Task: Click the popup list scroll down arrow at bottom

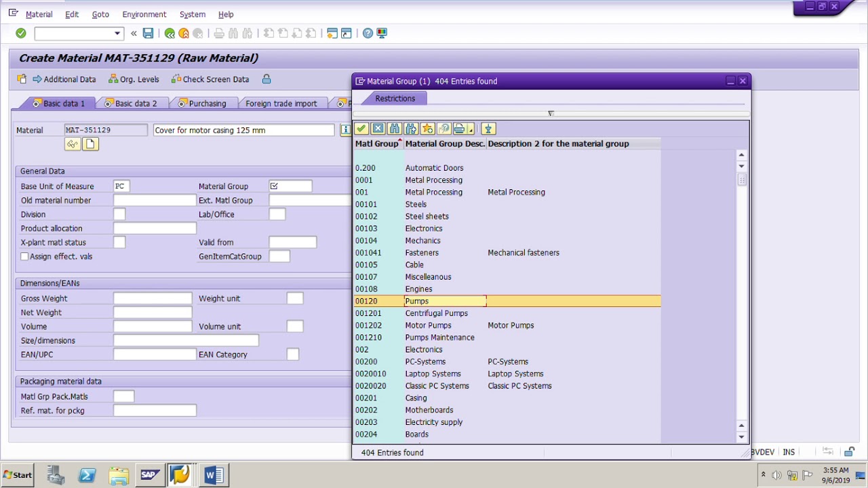Action: point(741,437)
